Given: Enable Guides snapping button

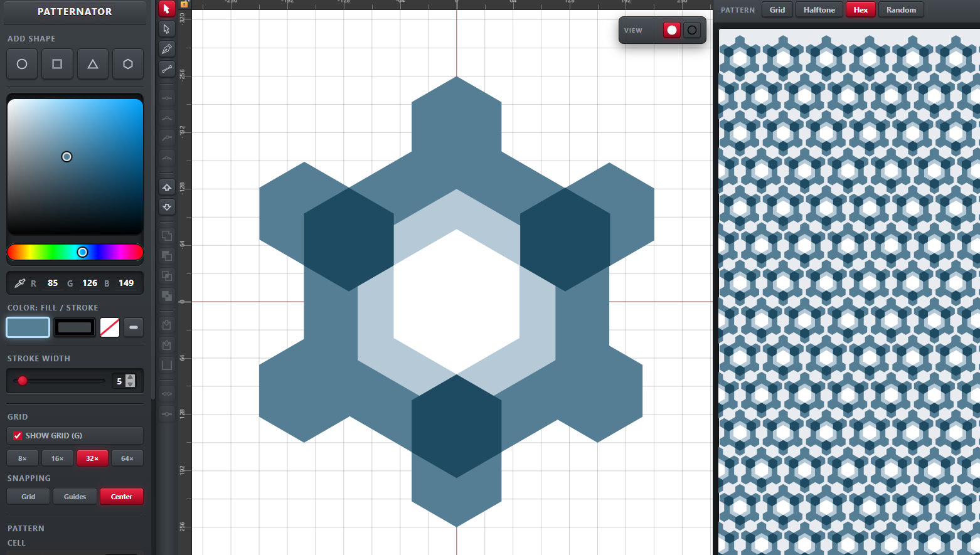Looking at the screenshot, I should pos(75,497).
